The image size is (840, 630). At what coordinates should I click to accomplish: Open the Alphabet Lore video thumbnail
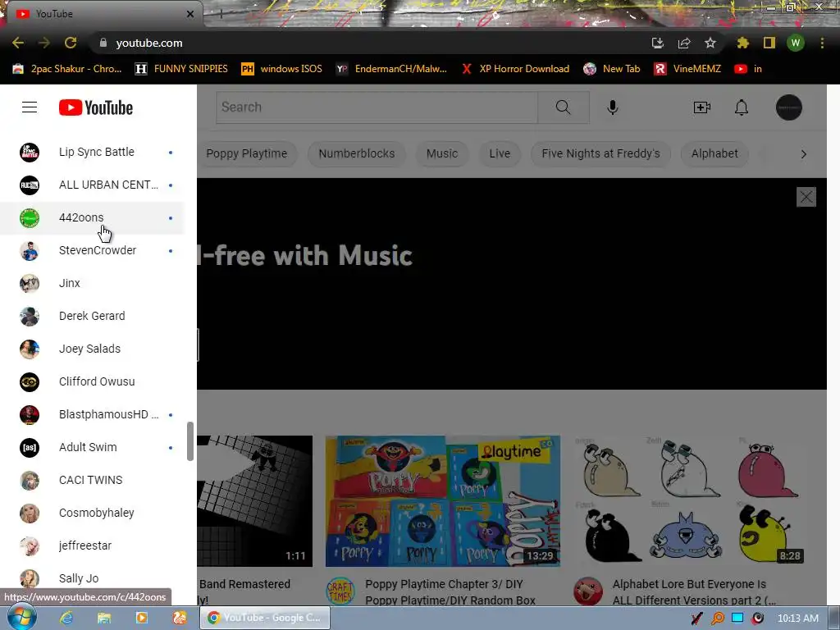(x=689, y=501)
